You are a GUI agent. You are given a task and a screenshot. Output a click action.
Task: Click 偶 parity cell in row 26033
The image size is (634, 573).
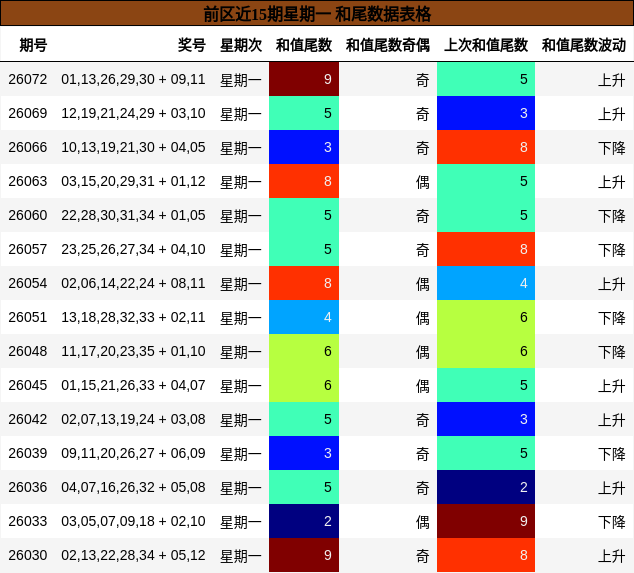[423, 522]
